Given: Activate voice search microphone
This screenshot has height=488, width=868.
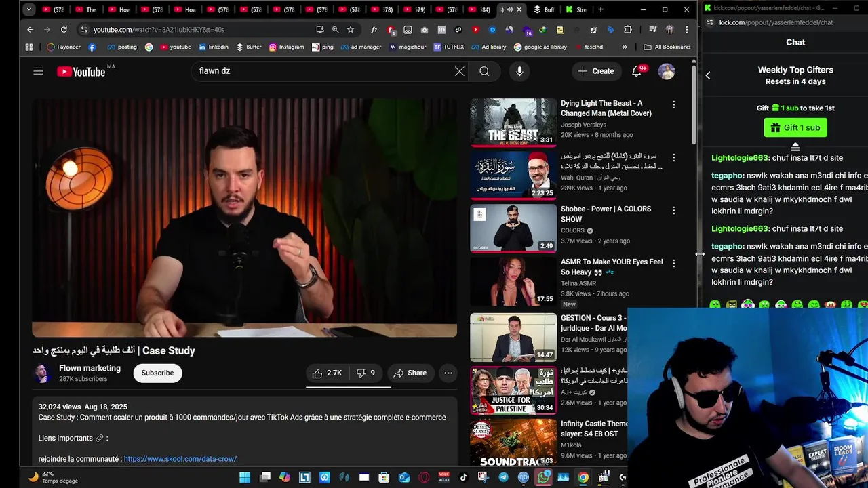Looking at the screenshot, I should [x=519, y=71].
